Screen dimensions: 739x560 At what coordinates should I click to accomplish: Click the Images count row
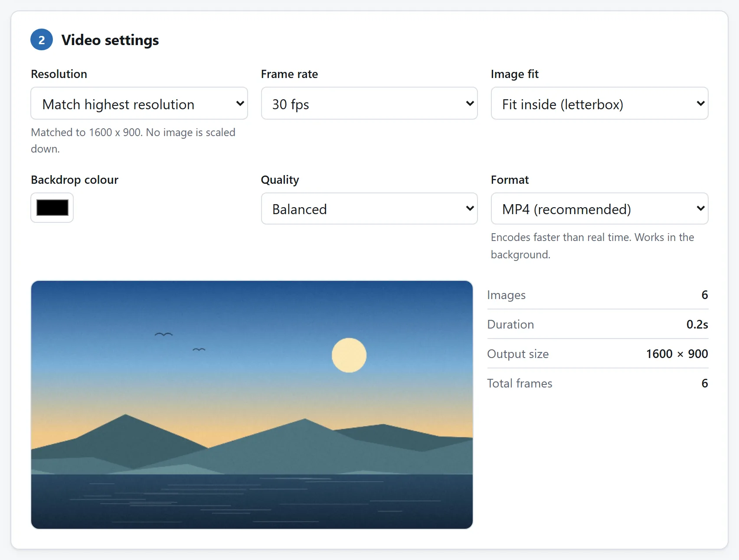(x=598, y=295)
